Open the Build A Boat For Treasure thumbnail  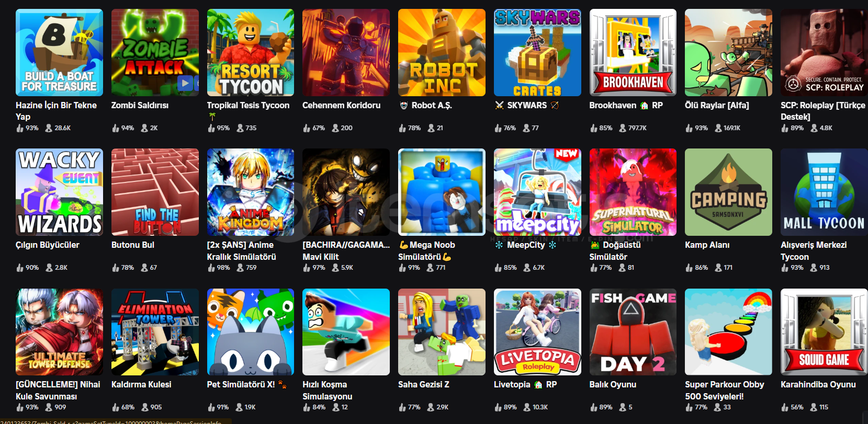pos(59,52)
